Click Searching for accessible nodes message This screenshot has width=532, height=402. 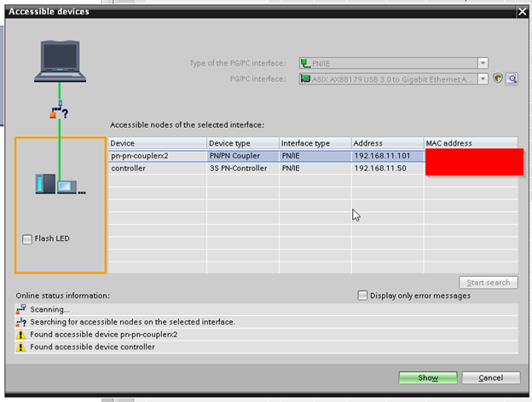click(133, 322)
